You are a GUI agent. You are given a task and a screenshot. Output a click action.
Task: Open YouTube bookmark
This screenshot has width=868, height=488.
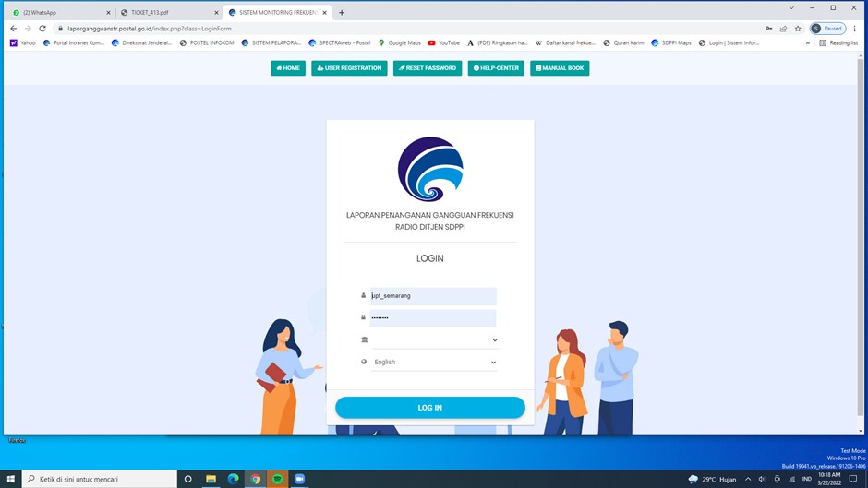(444, 42)
